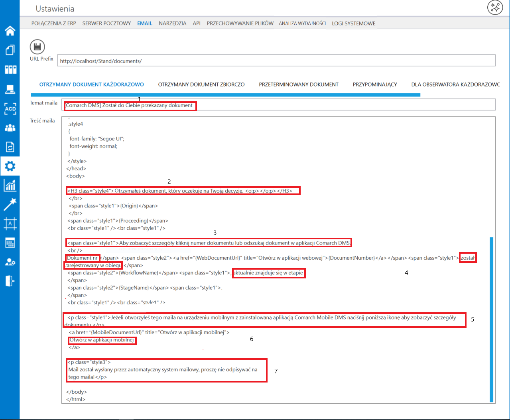Open the bar chart reports icon

(10, 185)
